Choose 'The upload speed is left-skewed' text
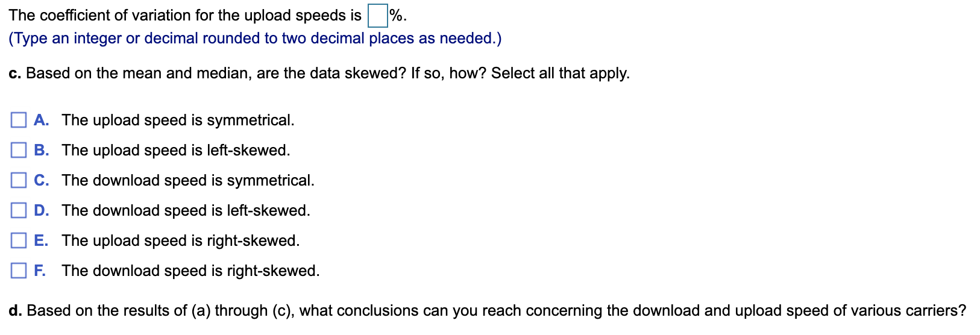This screenshot has height=335, width=980. point(176,150)
